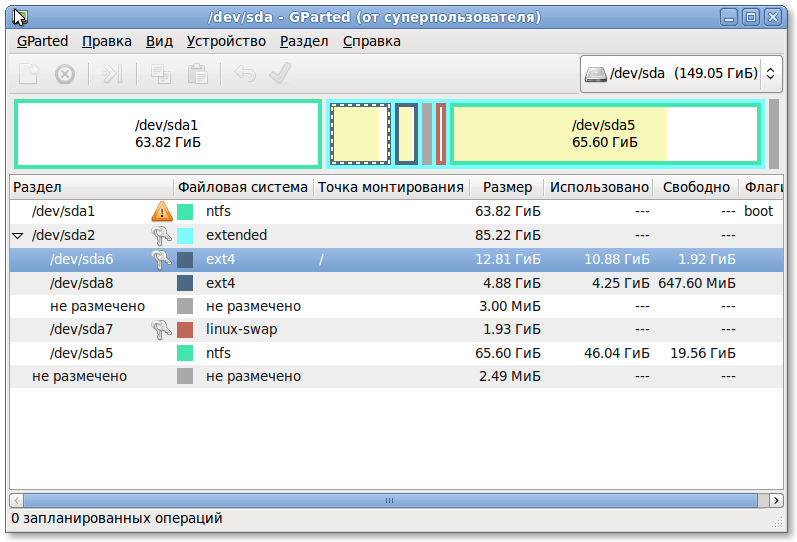
Task: Click the scrollbar right arrow
Action: coord(776,500)
